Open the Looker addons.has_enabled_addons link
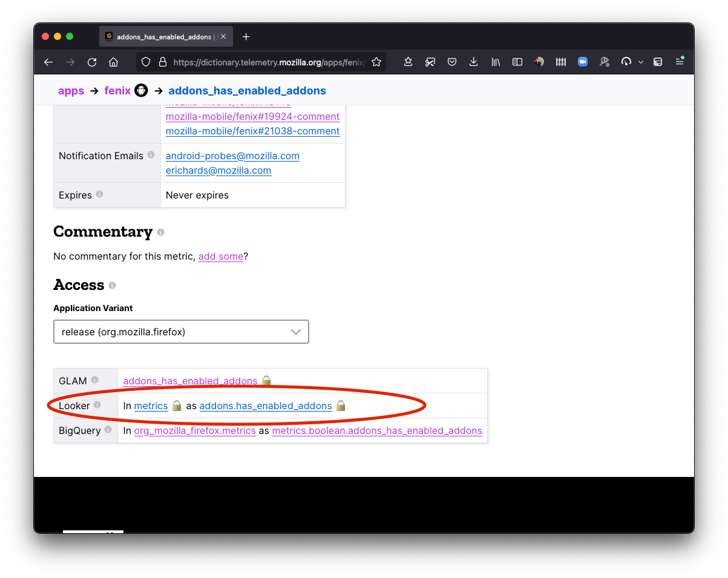 [x=265, y=406]
